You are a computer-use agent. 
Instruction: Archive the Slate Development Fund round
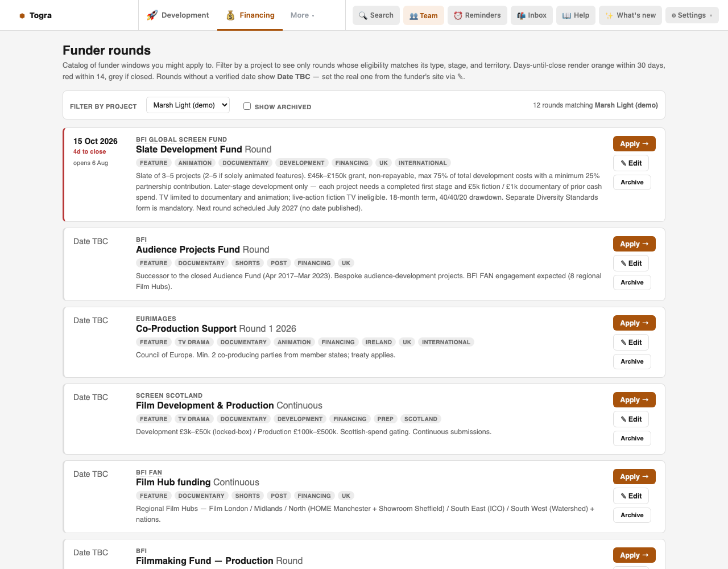[x=632, y=182]
